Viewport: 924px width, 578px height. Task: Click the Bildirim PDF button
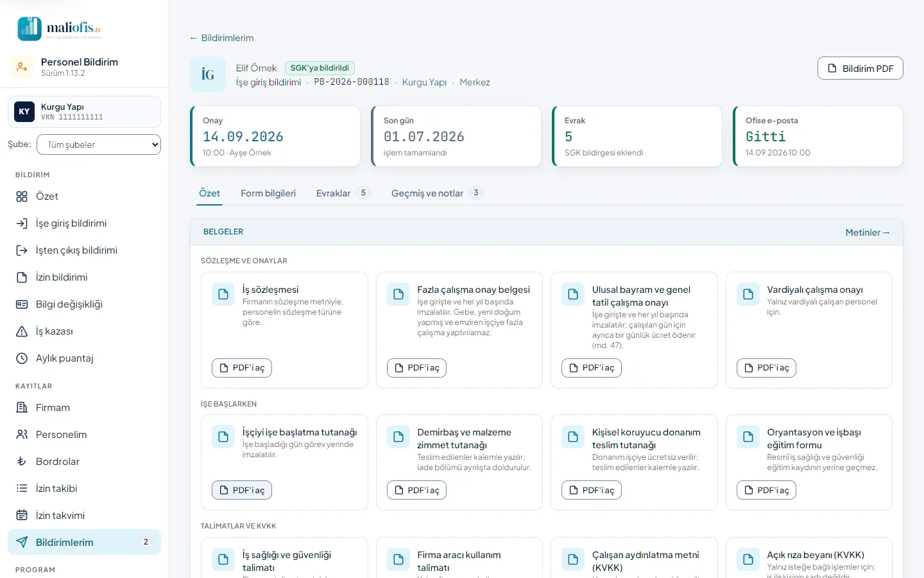(860, 69)
